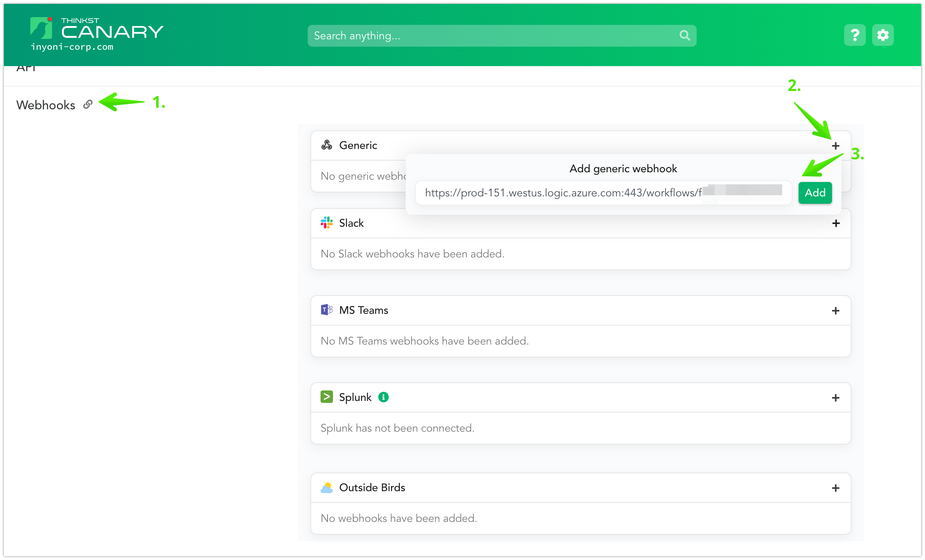The image size is (925, 560).
Task: Click the Slack logo icon
Action: [326, 223]
